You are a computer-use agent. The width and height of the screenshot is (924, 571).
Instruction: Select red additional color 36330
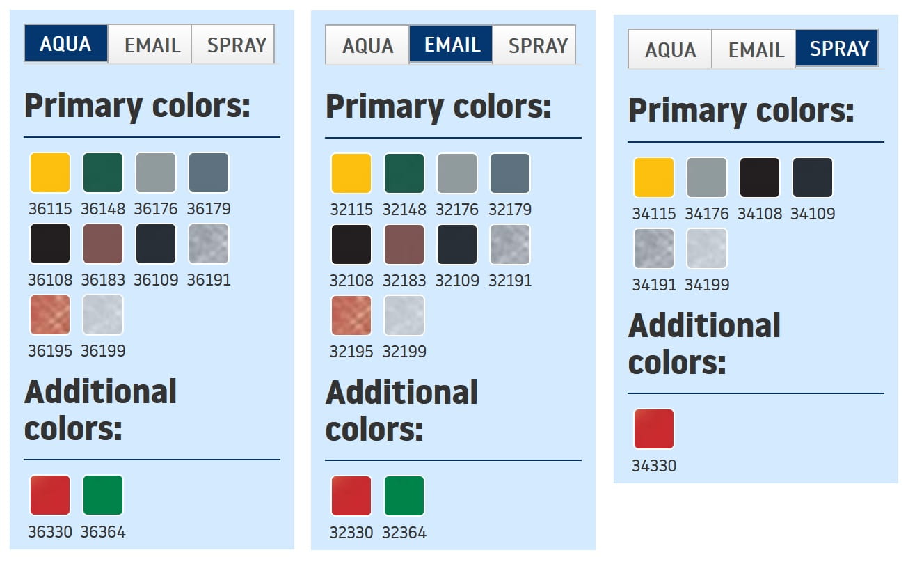click(x=50, y=495)
